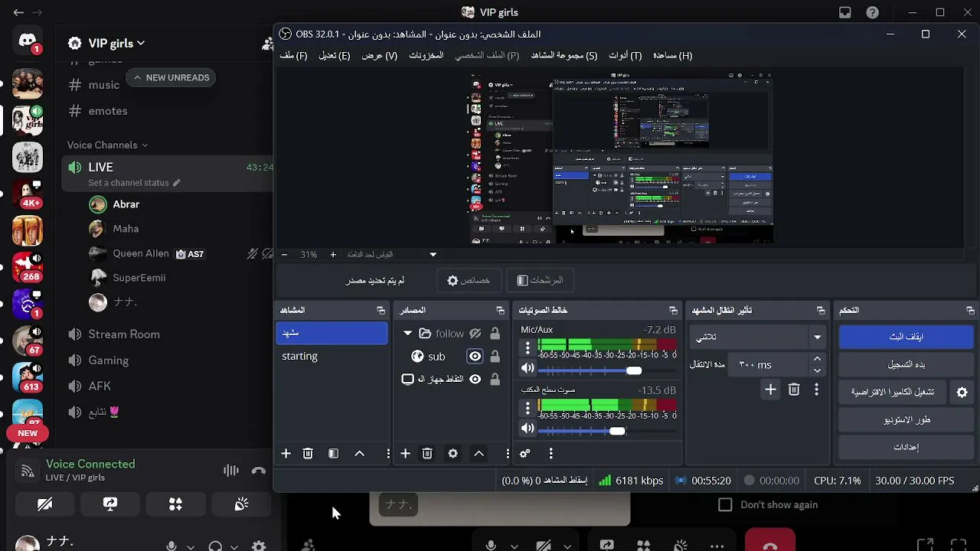Open the OBS Tools (T) menu
980x551 pixels.
tap(625, 56)
